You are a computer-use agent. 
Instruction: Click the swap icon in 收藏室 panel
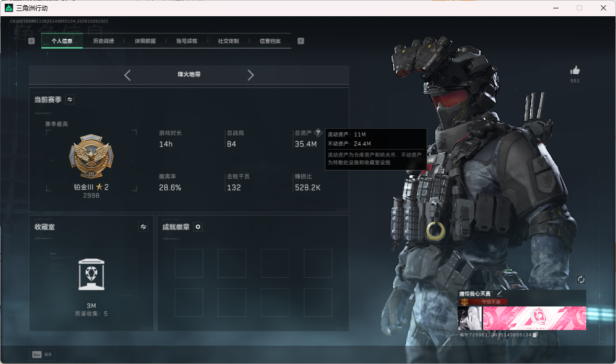(x=143, y=227)
